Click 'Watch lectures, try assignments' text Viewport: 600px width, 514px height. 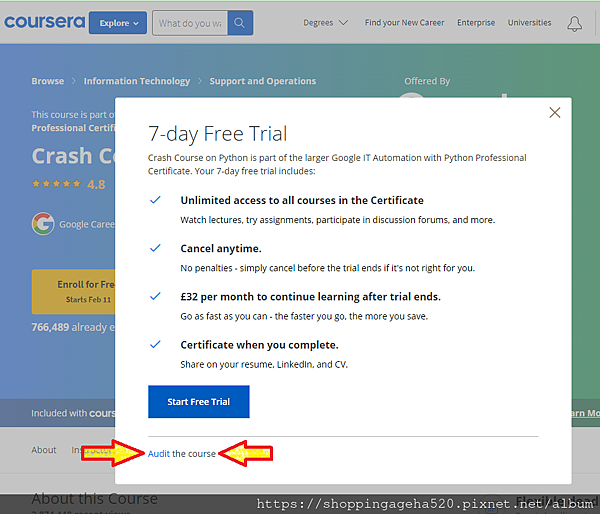click(338, 220)
